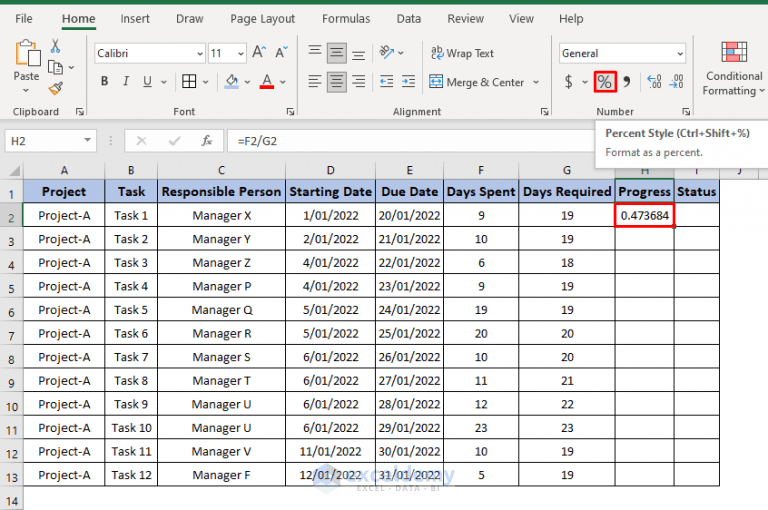The height and width of the screenshot is (510, 768).
Task: Open Name Box dropdown arrow
Action: pos(87,141)
